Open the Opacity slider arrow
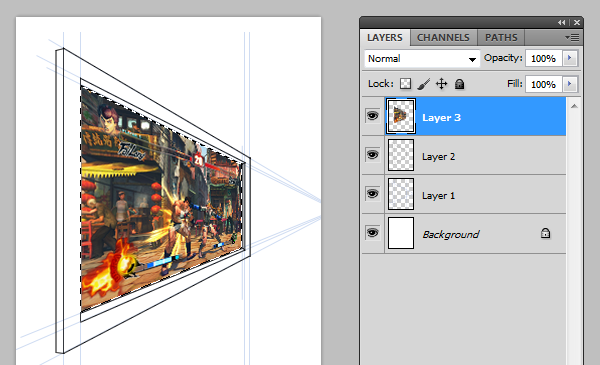The width and height of the screenshot is (600, 365). pos(570,58)
